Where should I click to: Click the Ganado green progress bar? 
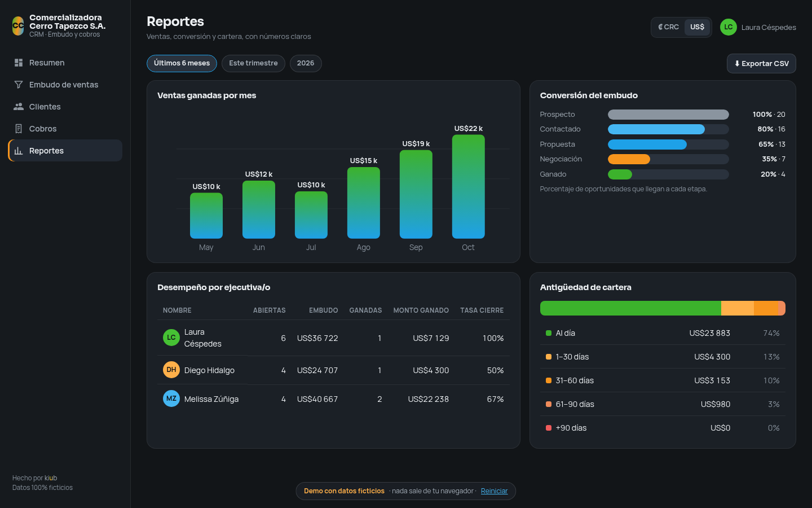(x=620, y=174)
